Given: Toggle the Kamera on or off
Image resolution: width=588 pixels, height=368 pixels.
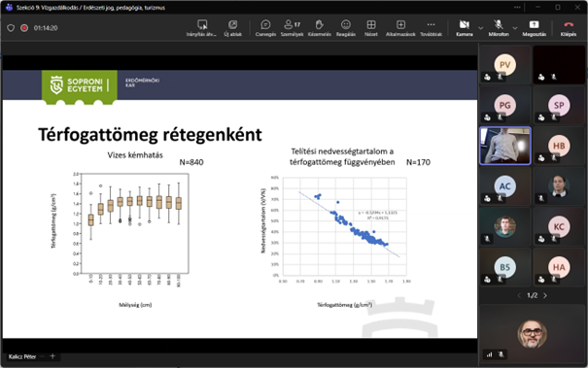Looking at the screenshot, I should (x=465, y=28).
